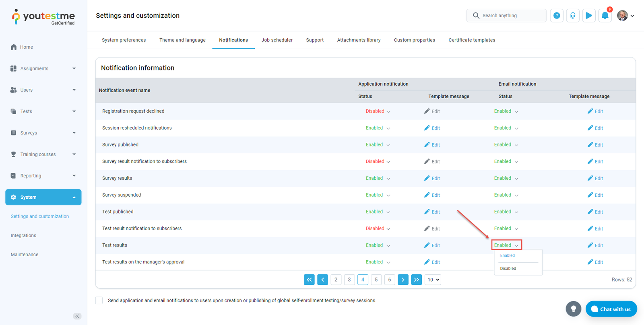The image size is (644, 325).
Task: Select Disabled in the open status dropdown
Action: tap(508, 269)
